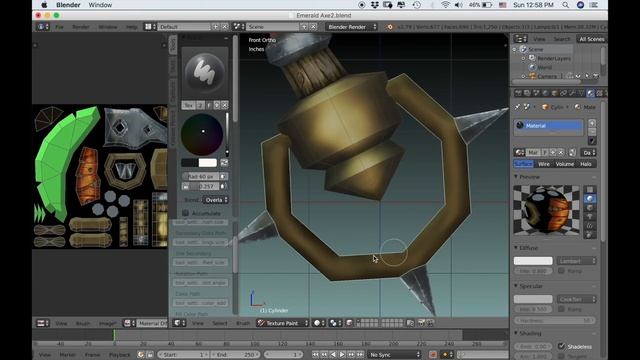Click the Info editor type icon

tap(43, 27)
